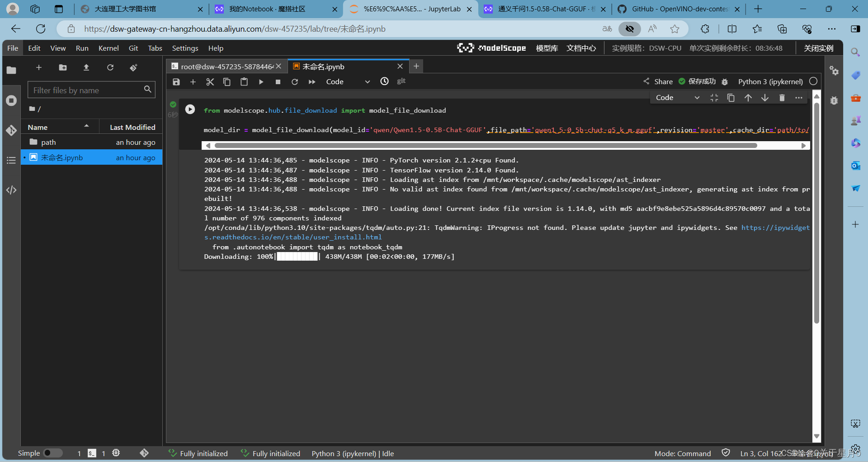
Task: Refresh the file list
Action: click(x=110, y=67)
